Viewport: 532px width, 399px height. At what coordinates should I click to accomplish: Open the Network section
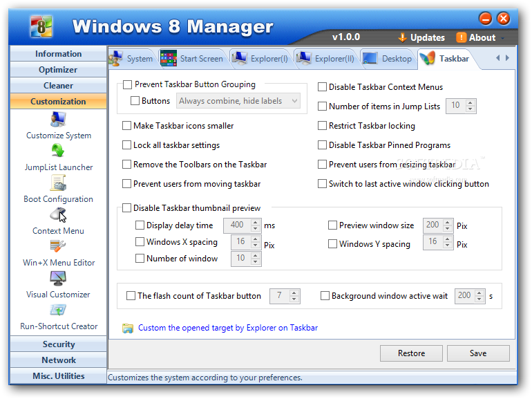point(58,360)
